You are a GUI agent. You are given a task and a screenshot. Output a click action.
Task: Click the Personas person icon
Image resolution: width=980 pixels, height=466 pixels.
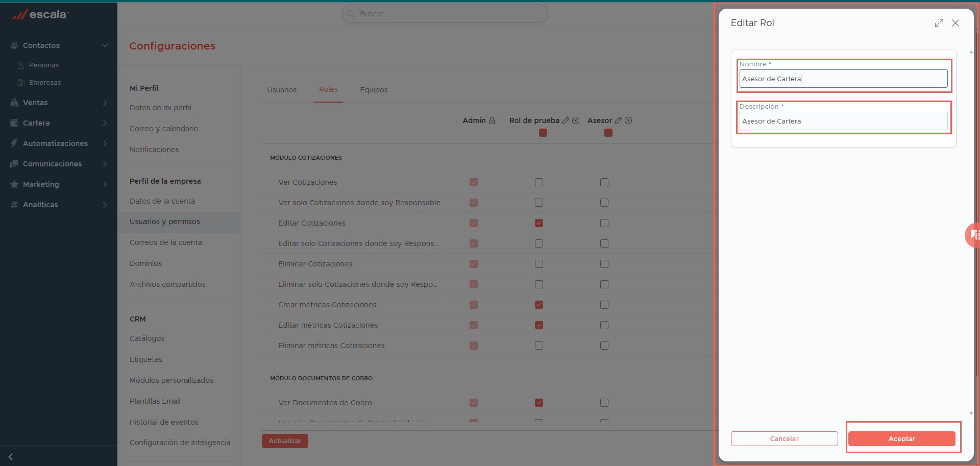click(21, 65)
